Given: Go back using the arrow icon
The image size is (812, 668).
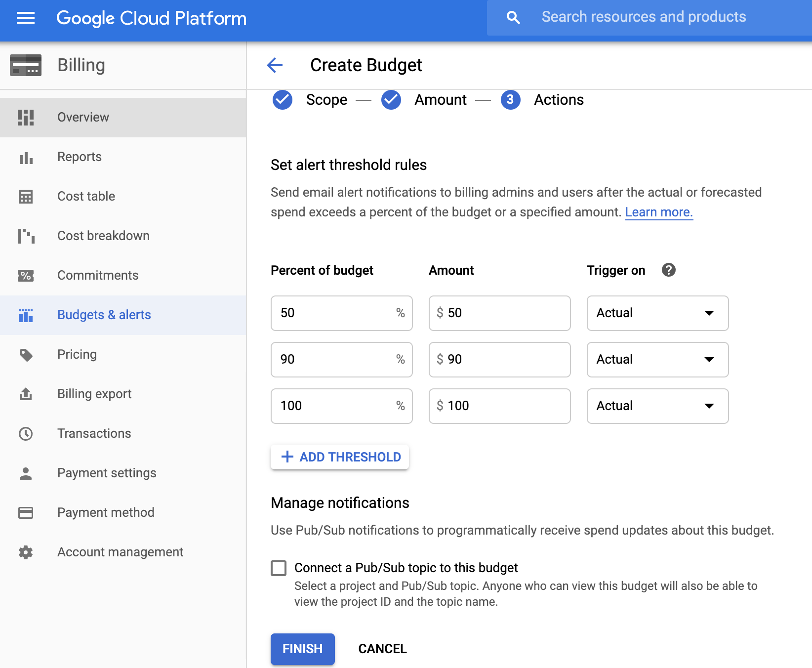Looking at the screenshot, I should coord(275,65).
